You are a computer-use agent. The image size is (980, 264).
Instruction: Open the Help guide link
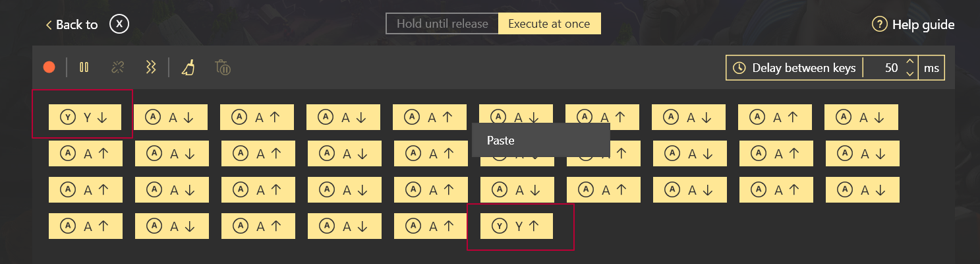tap(923, 25)
